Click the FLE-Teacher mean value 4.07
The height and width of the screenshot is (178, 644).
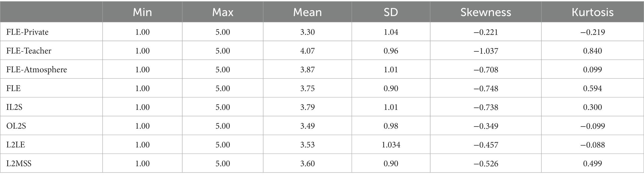click(307, 51)
